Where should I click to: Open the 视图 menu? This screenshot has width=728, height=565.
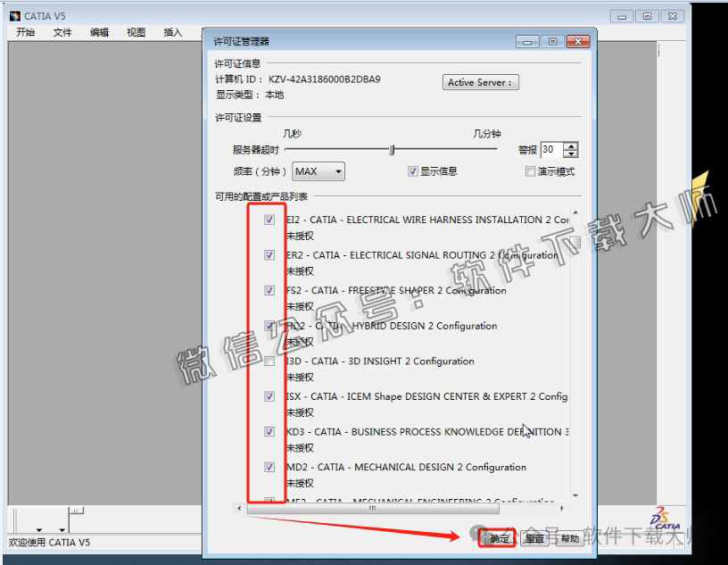click(135, 31)
